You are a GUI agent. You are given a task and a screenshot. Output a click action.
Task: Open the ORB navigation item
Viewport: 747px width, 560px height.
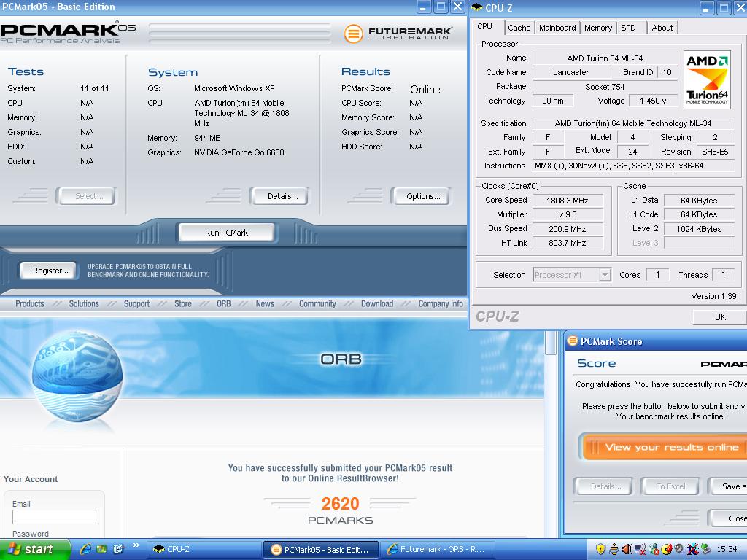[223, 304]
